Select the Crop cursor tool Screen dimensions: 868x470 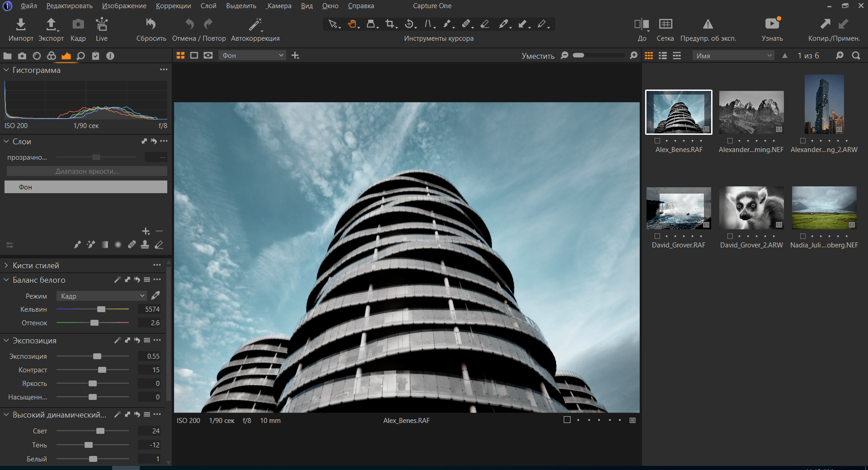point(390,24)
